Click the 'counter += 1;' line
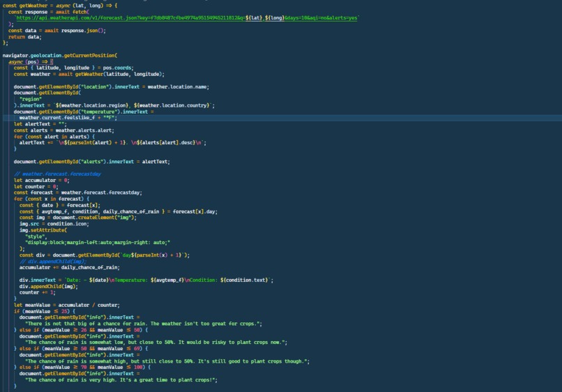The height and width of the screenshot is (392, 562). [x=37, y=293]
